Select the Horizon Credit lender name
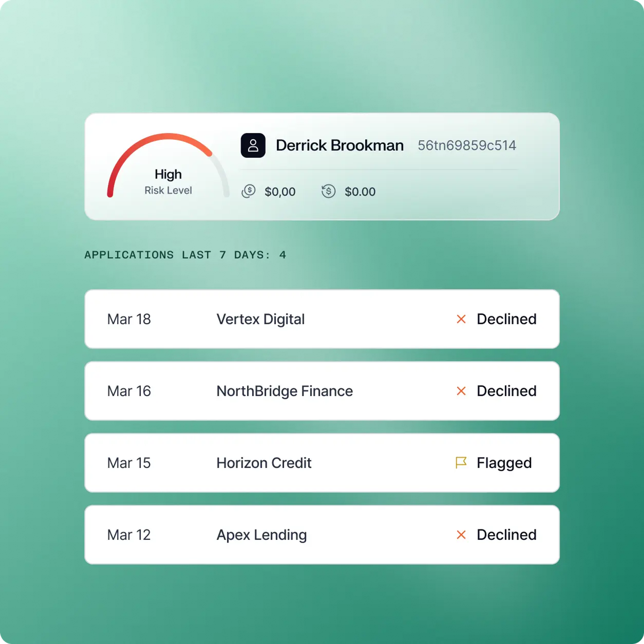644x644 pixels. point(264,463)
